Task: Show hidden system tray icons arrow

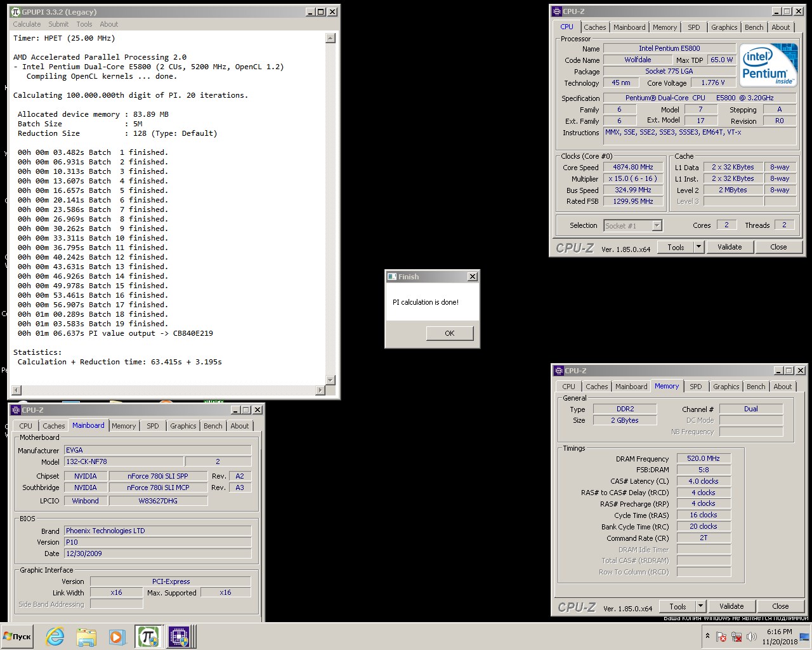Action: (707, 636)
